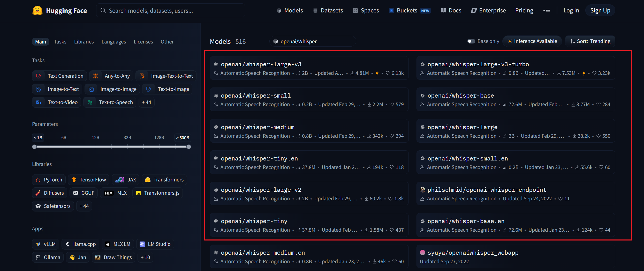Open the philschmid/openai-whisper-endpoint model card
Image resolution: width=644 pixels, height=271 pixels.
(x=516, y=194)
